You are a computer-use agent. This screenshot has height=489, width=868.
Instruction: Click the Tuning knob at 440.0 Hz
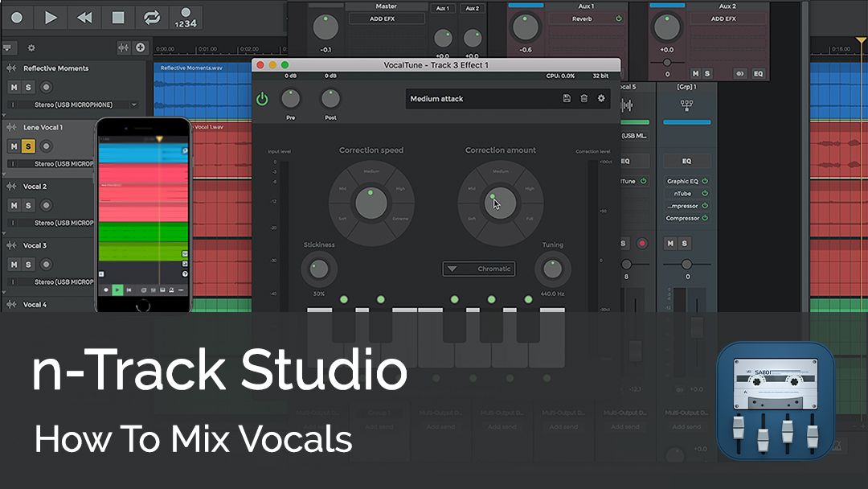tap(552, 269)
